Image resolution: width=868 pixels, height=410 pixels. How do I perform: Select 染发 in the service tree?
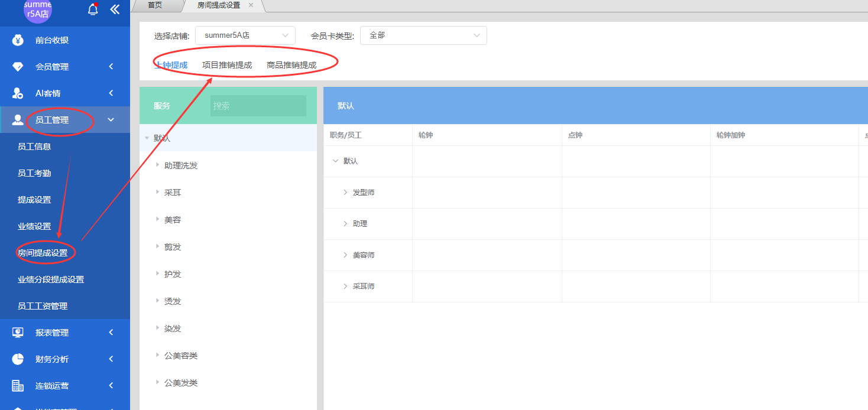[x=173, y=328]
